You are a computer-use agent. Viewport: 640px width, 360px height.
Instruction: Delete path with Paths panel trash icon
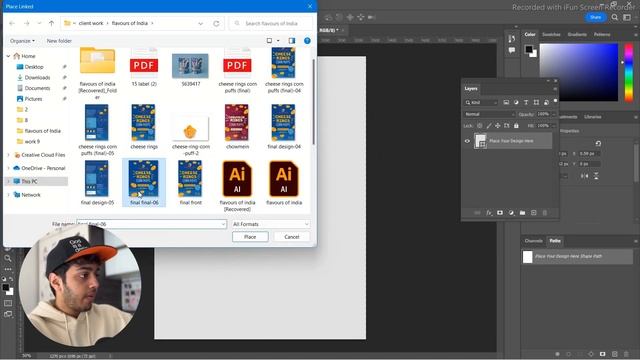pos(627,354)
